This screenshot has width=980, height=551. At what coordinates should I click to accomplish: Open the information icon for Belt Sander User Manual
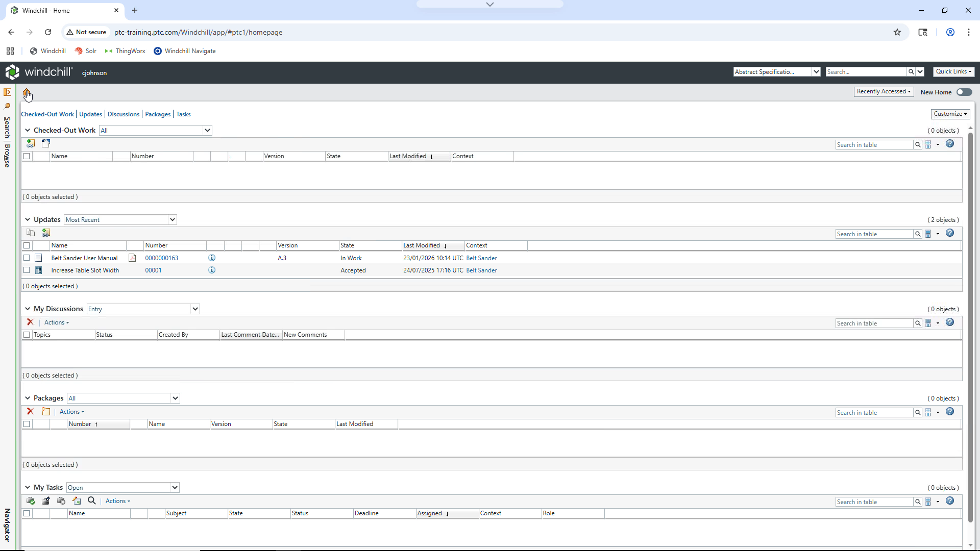(212, 258)
